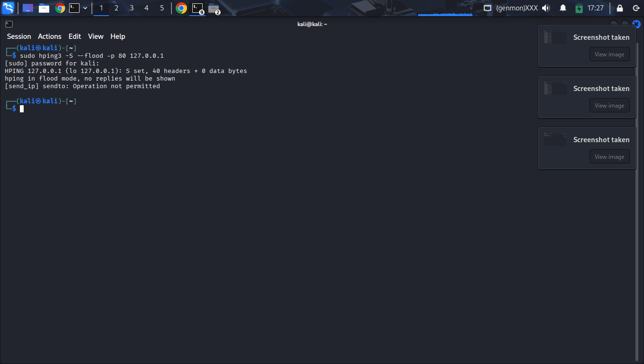Open the Kali applications menu icon
Image resolution: width=644 pixels, height=364 pixels.
(8, 8)
